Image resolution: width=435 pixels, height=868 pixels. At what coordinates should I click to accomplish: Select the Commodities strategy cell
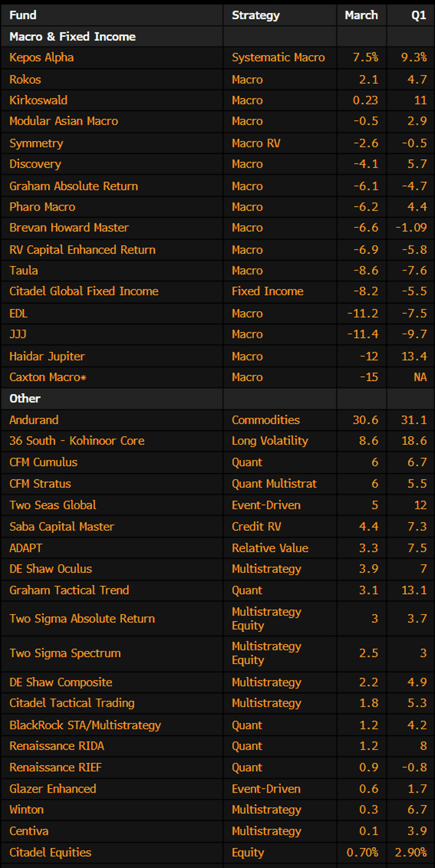point(266,420)
